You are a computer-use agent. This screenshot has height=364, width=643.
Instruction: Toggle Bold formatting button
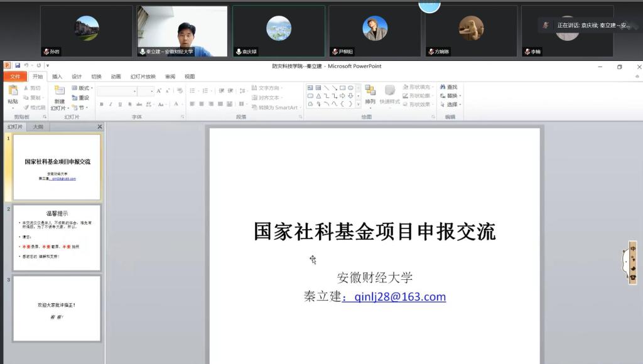point(102,104)
